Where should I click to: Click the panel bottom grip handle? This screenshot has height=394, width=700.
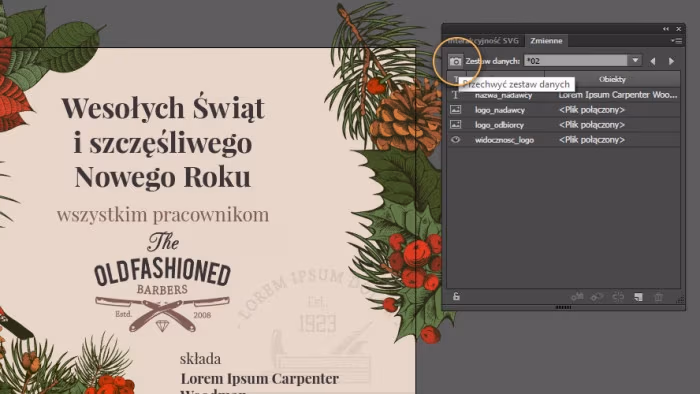(x=563, y=307)
